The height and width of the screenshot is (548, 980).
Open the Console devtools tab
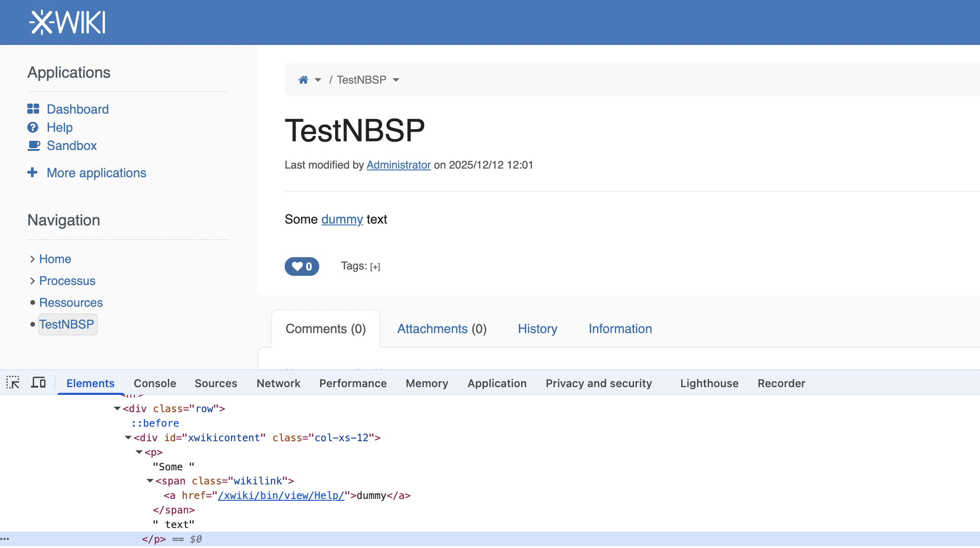(x=155, y=383)
